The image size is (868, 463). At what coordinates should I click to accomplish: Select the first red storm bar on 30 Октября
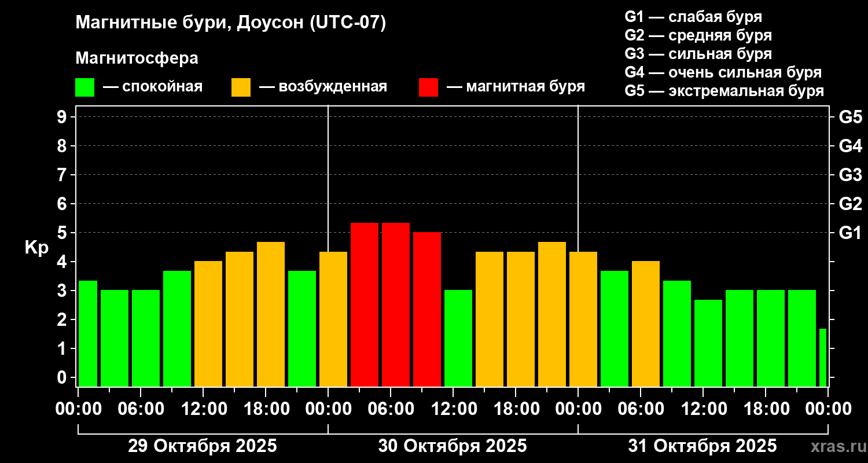(x=365, y=304)
